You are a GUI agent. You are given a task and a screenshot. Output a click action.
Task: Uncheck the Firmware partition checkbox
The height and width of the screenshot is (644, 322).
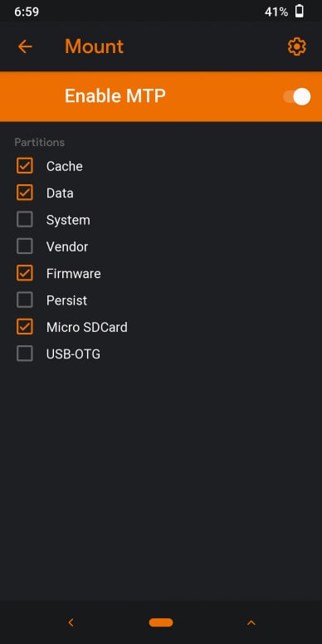click(25, 273)
